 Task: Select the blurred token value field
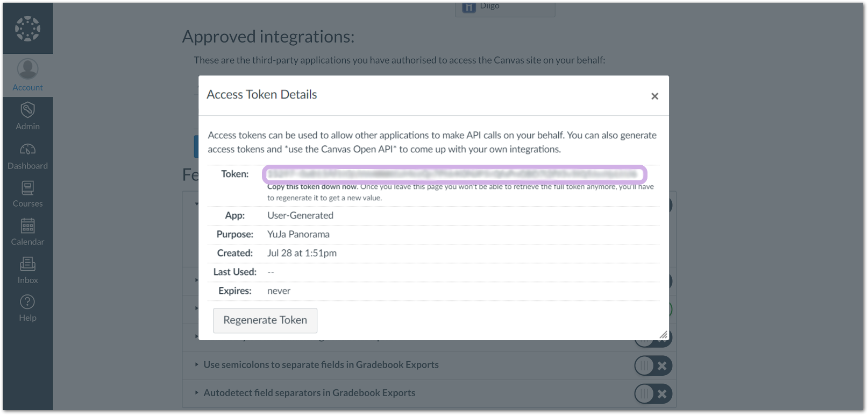coord(454,174)
